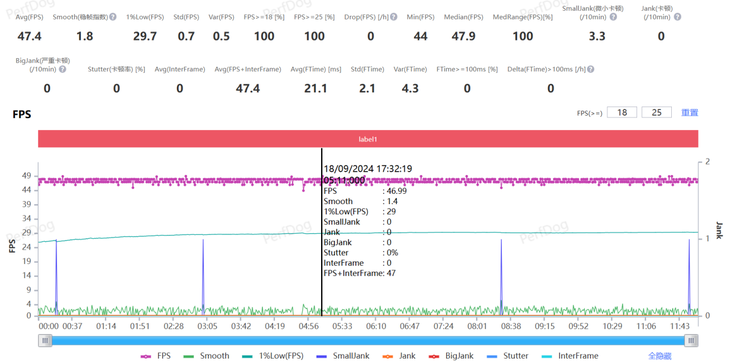The width and height of the screenshot is (730, 362).
Task: Click SmallJank spike near 00:00 start
Action: tap(56, 277)
